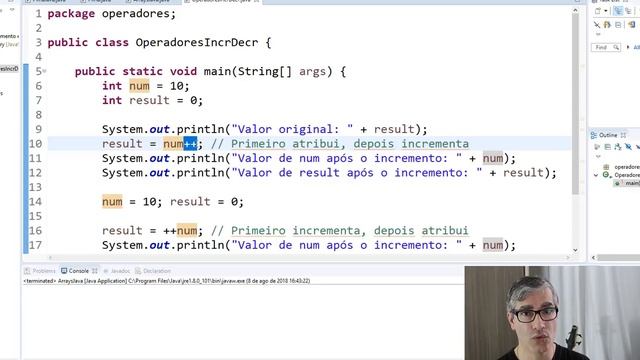The image size is (640, 360).
Task: Click the OperadoresIncrDecr.java editor tab
Action: [221, 1]
